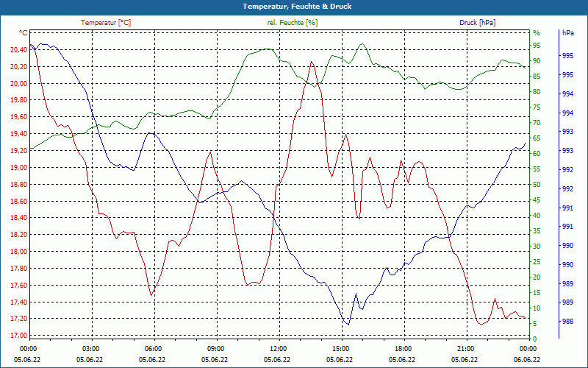
Task: Click the green '75' humidity tick label
Action: pos(537,107)
